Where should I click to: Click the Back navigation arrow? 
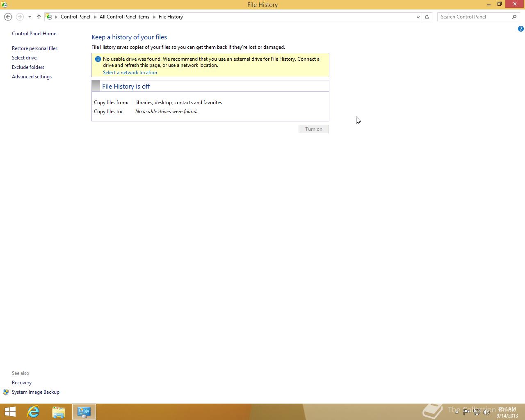coord(8,17)
